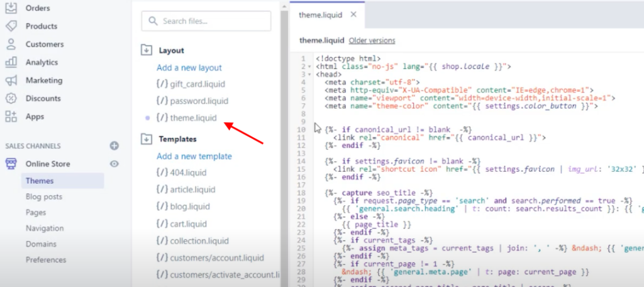Go to Customers in sidebar
Viewport: 644px width, 287px height.
(45, 44)
